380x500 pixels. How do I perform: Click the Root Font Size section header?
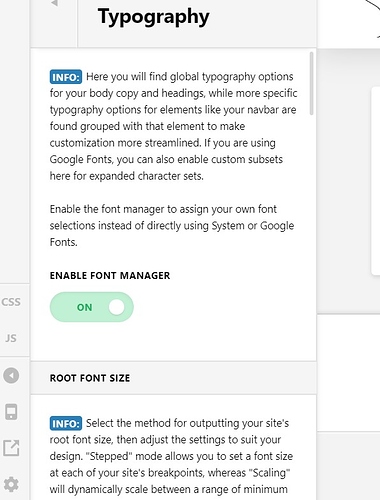click(x=173, y=378)
